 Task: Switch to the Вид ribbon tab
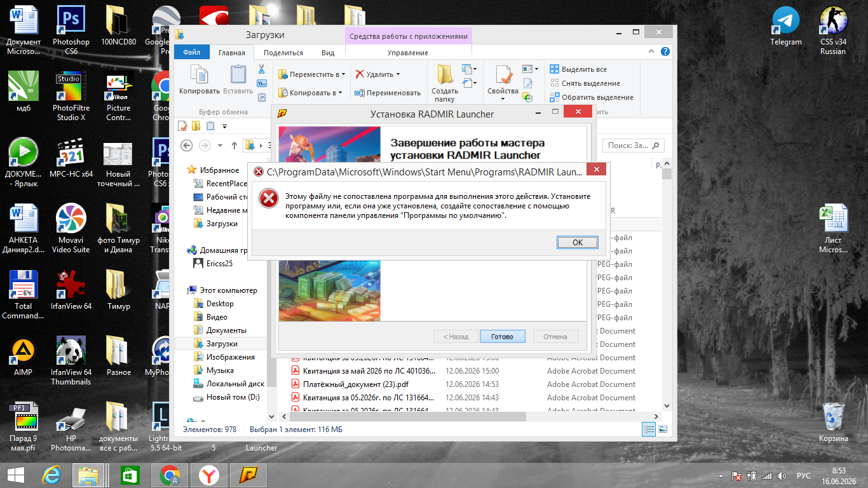click(x=328, y=53)
